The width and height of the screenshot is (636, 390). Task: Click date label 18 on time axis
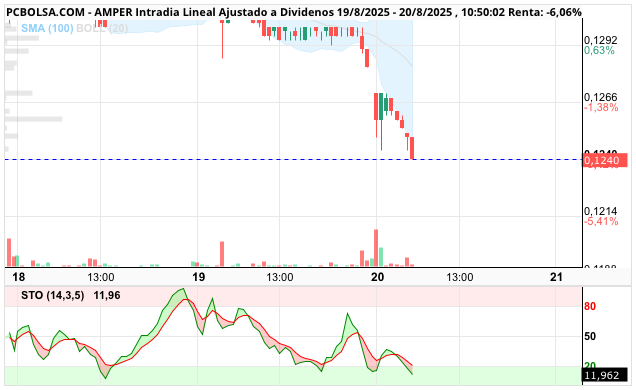(19, 277)
